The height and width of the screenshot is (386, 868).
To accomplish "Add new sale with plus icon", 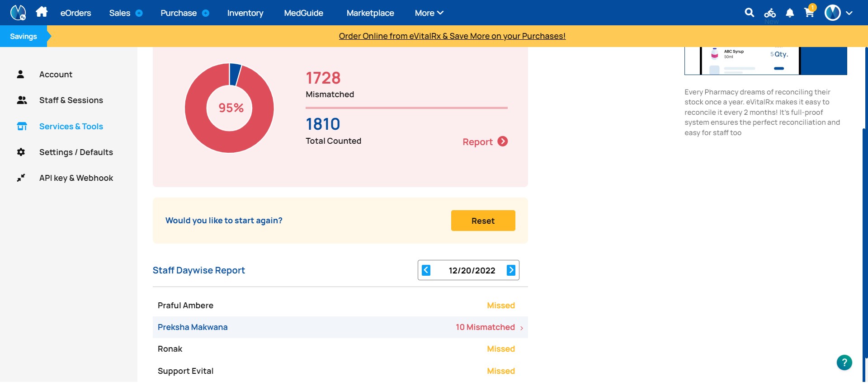I will click(x=139, y=13).
